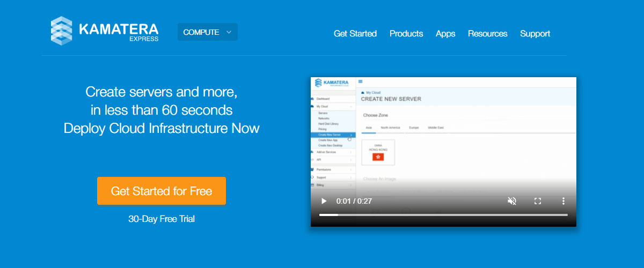
Task: Click the Kamatera Express logo
Action: 105,31
